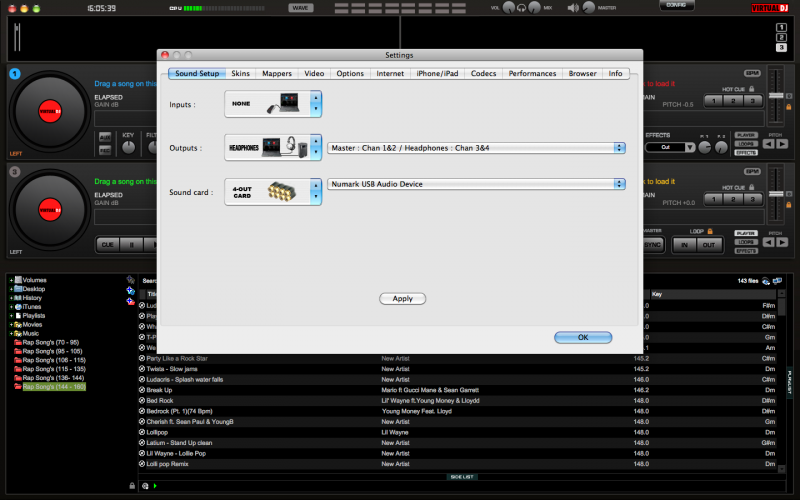The image size is (800, 500).
Task: Select the track Bed Rock in the list
Action: pos(160,399)
